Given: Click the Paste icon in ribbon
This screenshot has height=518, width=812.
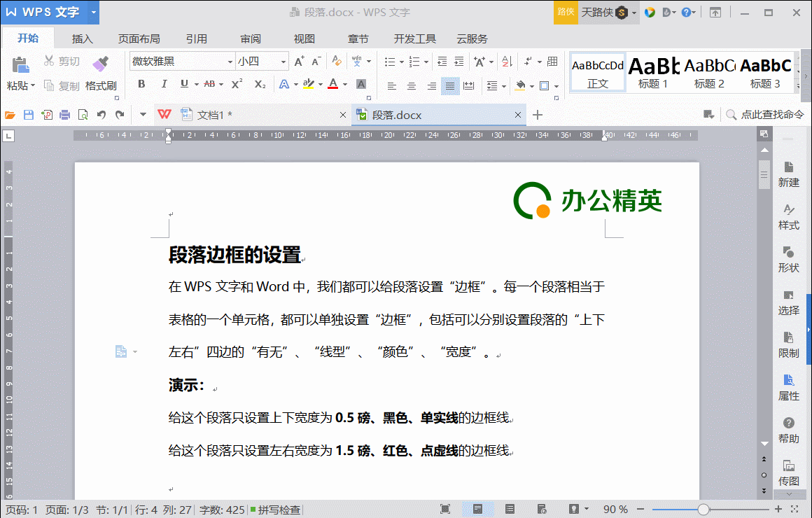Looking at the screenshot, I should point(20,66).
